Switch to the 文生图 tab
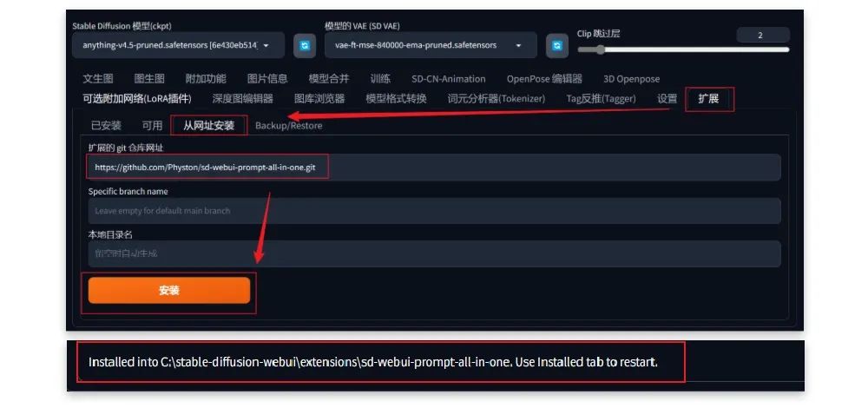 pos(98,79)
